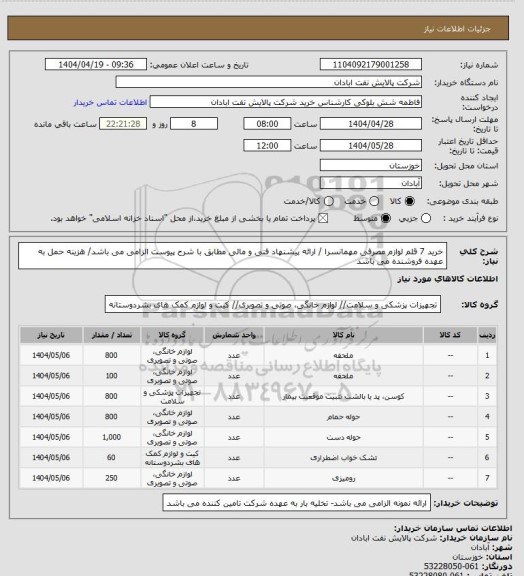Click quantity 100 in row 2
Viewport: 524px width, 576px height.
tap(111, 376)
